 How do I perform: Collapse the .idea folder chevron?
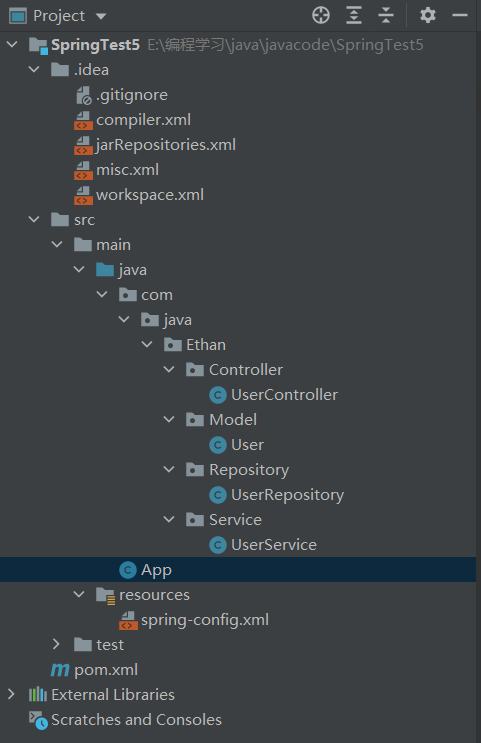click(34, 69)
